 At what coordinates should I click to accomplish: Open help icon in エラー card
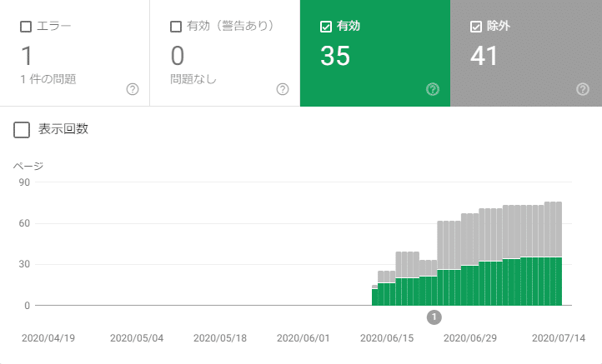click(x=133, y=89)
